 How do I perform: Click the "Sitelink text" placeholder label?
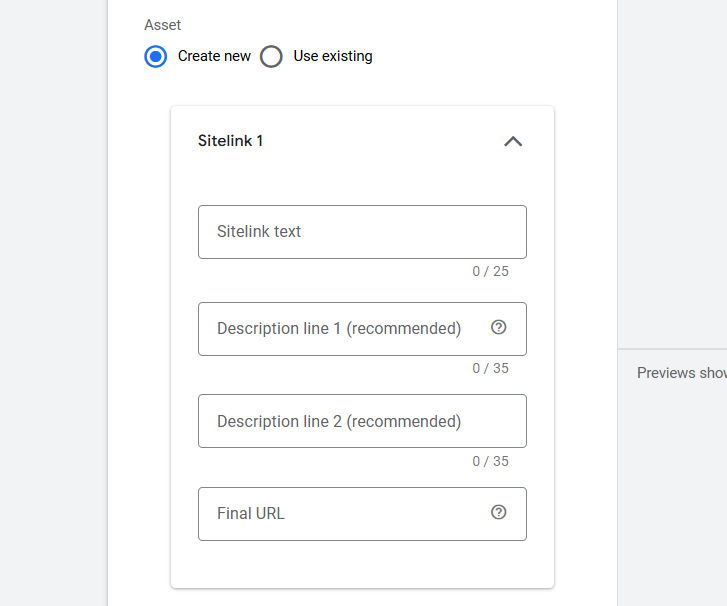[259, 232]
